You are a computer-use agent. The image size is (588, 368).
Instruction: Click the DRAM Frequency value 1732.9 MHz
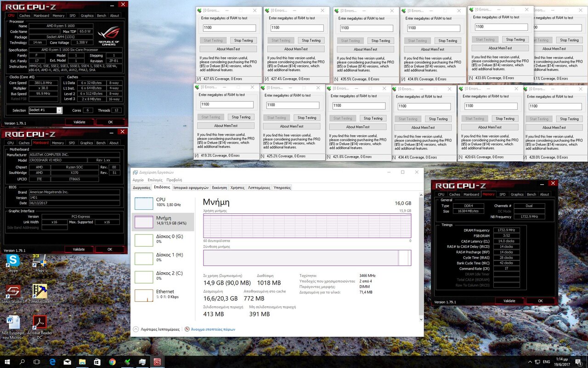pyautogui.click(x=506, y=230)
